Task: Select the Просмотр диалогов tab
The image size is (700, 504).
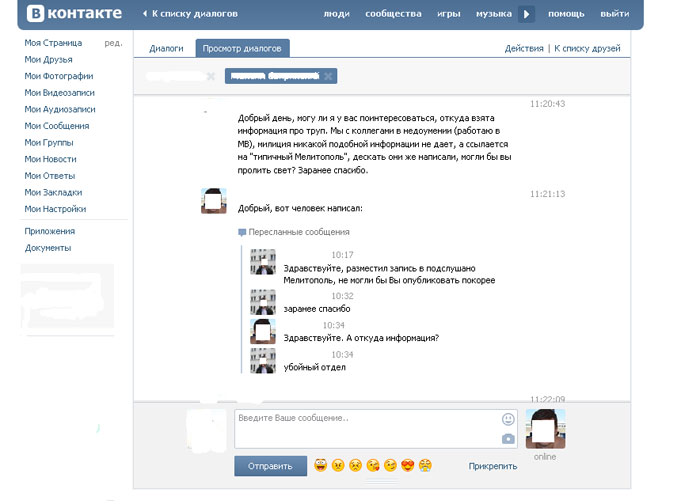Action: pyautogui.click(x=242, y=48)
